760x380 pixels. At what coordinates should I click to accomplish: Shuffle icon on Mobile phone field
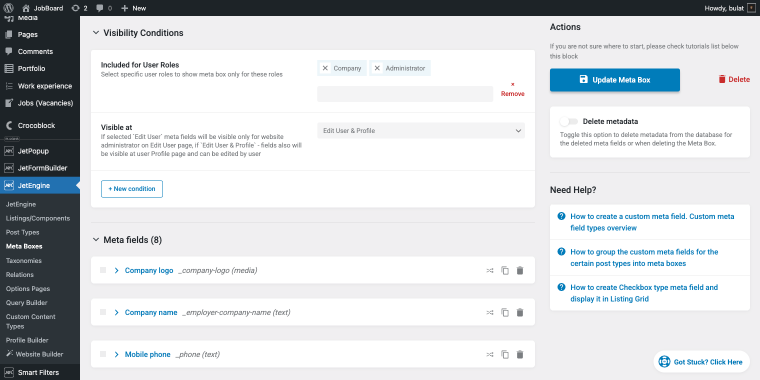490,355
